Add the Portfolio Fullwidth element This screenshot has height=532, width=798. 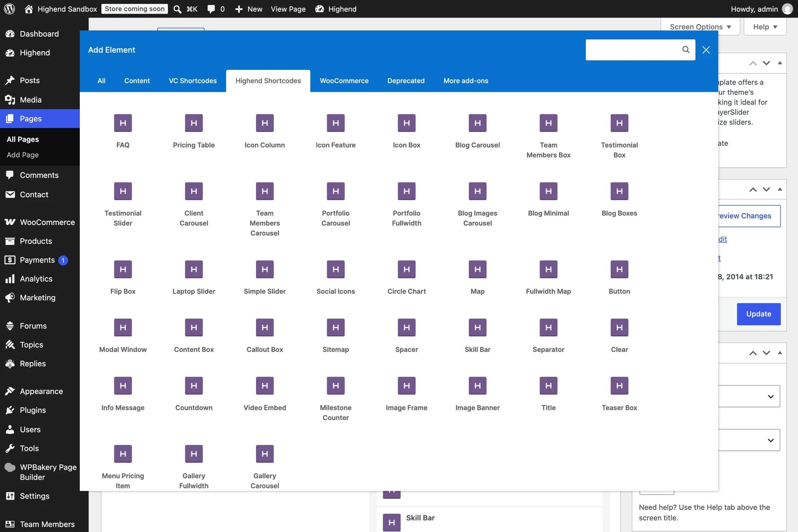coord(406,204)
